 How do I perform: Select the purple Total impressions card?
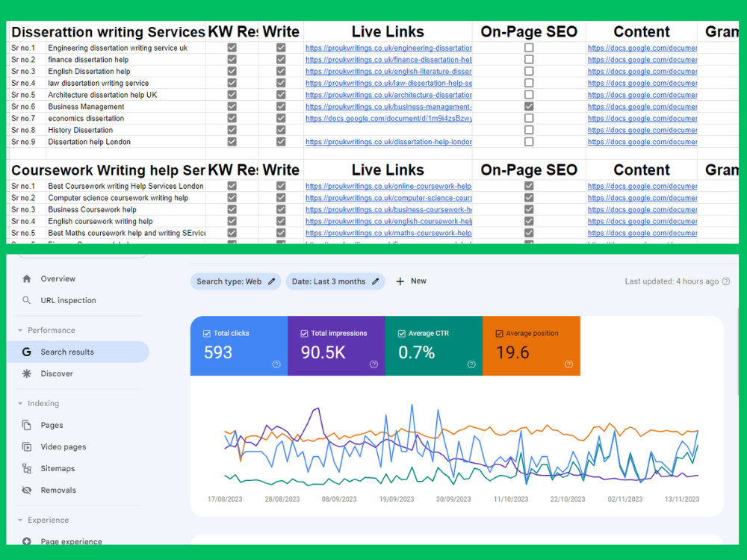[336, 346]
